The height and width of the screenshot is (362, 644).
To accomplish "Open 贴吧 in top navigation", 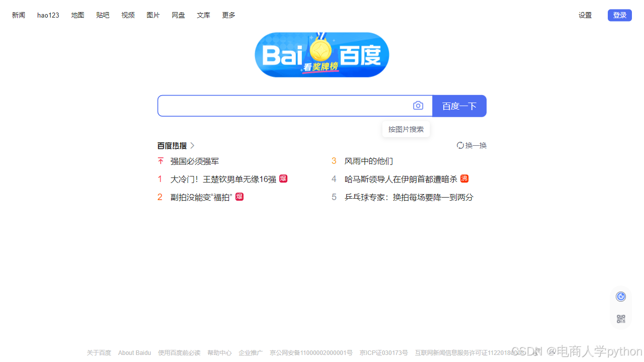I will [103, 15].
